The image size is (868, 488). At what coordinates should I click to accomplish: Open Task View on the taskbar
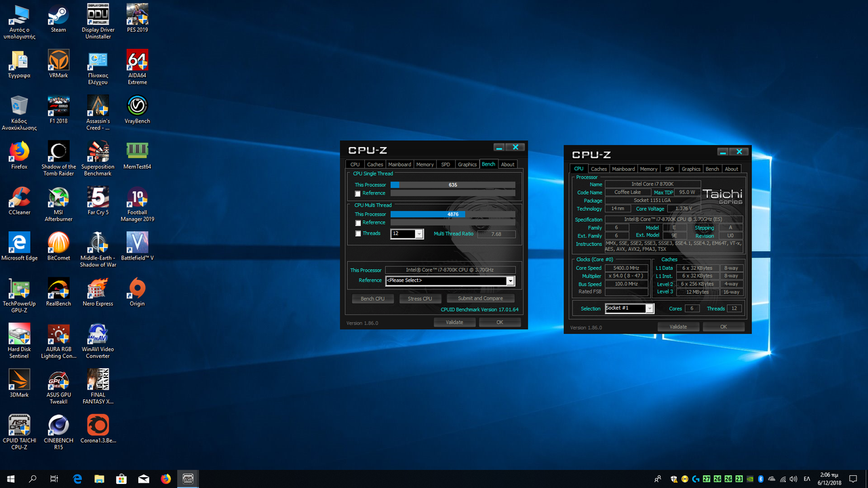[x=54, y=479]
